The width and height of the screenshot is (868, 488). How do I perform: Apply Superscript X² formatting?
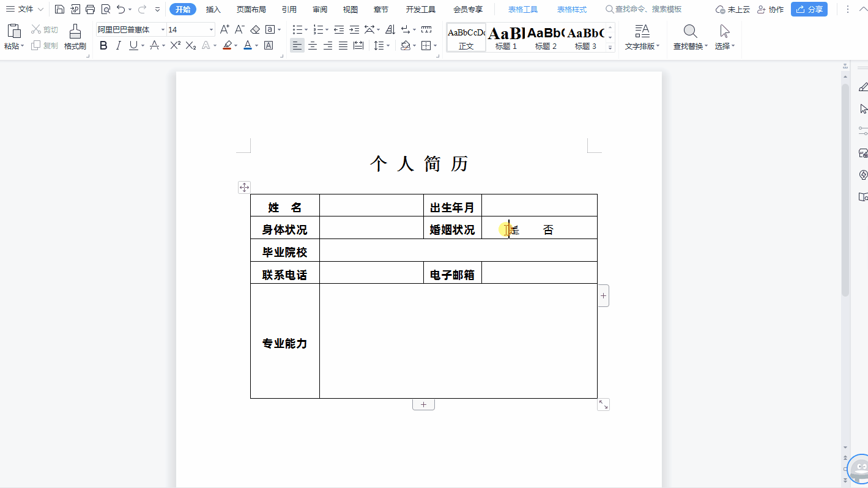coord(176,45)
